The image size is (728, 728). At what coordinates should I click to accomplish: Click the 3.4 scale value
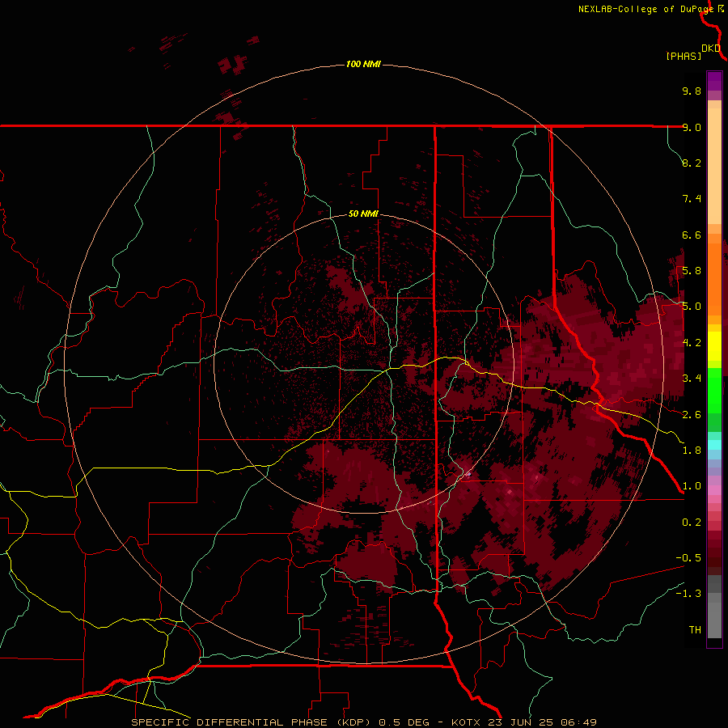(x=692, y=379)
